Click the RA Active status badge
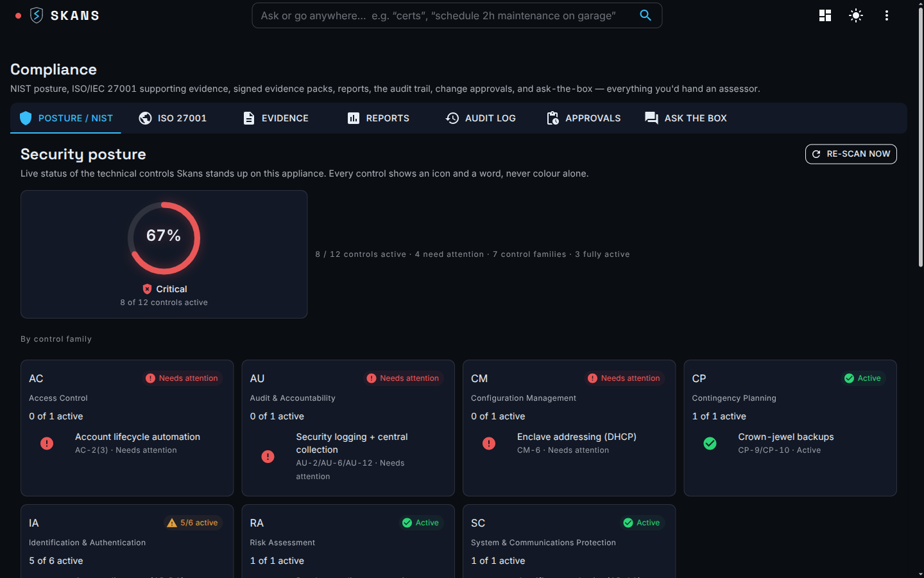This screenshot has height=578, width=924. [x=420, y=523]
